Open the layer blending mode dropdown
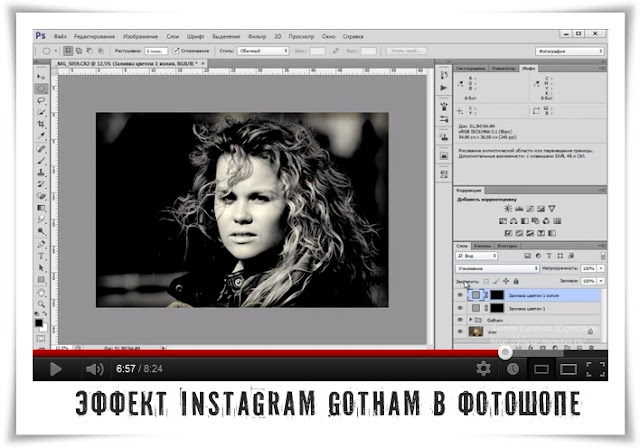 coord(498,268)
